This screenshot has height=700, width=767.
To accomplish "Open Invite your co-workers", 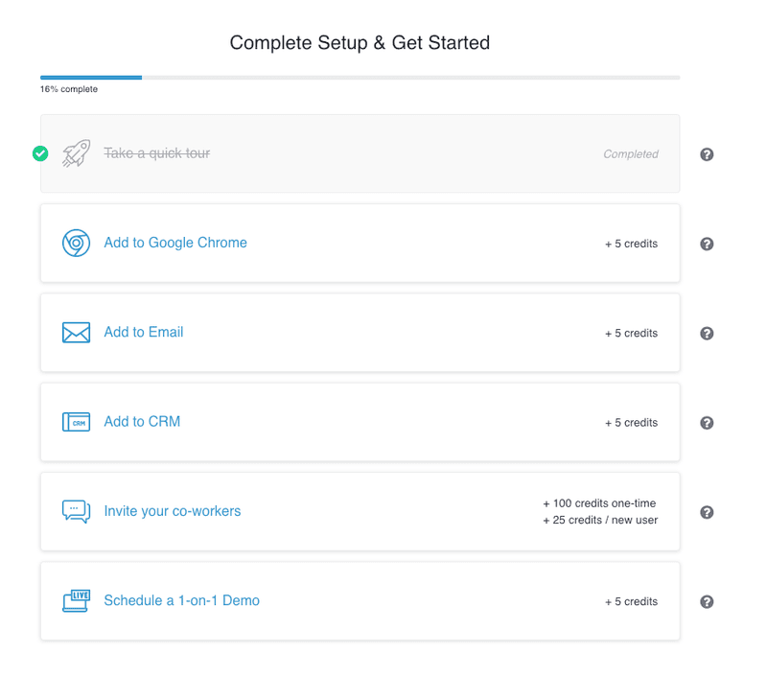I will [x=173, y=511].
